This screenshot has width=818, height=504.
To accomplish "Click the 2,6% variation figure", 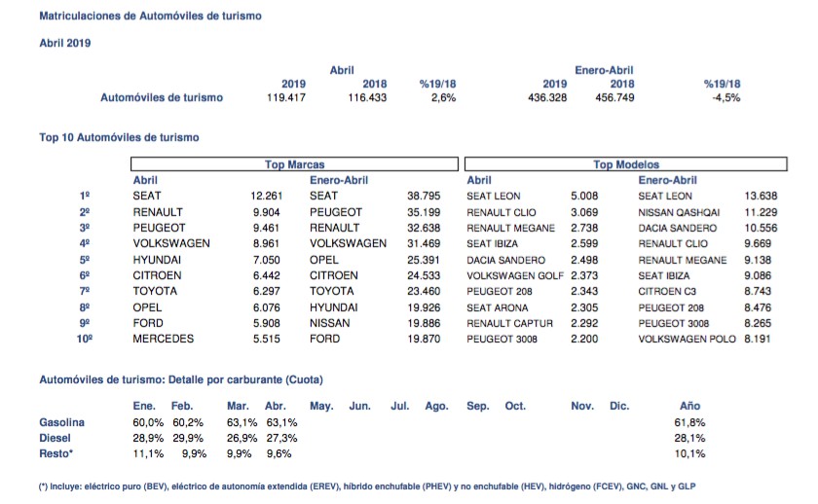I will click(x=443, y=97).
